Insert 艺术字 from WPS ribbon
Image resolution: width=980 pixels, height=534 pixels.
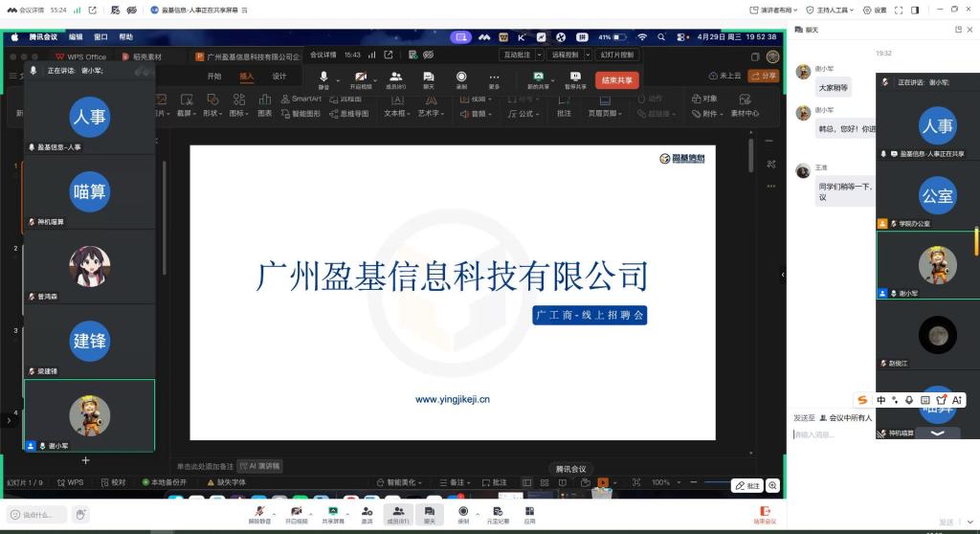pyautogui.click(x=431, y=106)
